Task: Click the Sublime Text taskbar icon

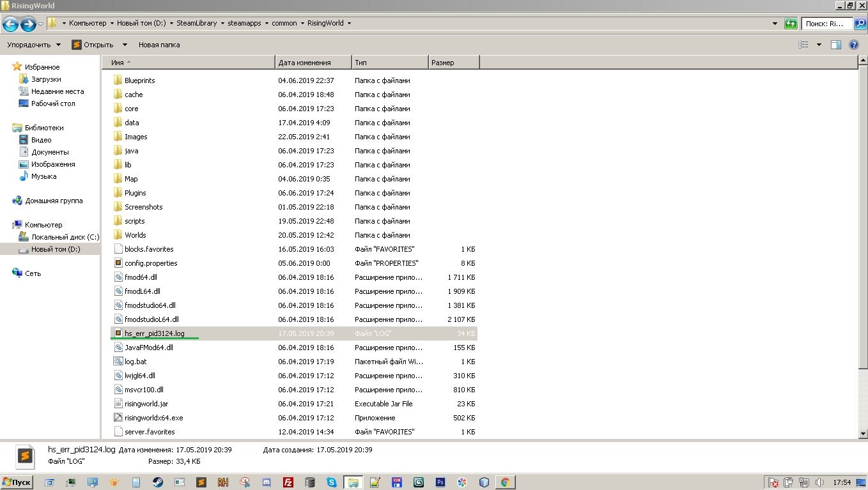Action: [201, 482]
